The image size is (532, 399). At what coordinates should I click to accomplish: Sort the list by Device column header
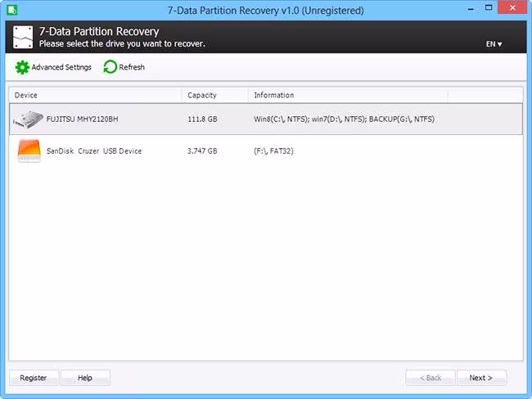pos(95,96)
